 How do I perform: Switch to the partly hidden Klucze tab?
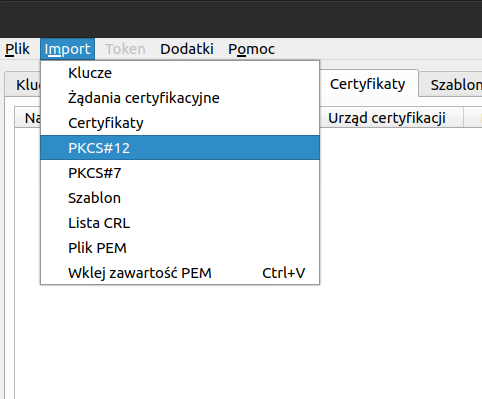pyautogui.click(x=23, y=85)
